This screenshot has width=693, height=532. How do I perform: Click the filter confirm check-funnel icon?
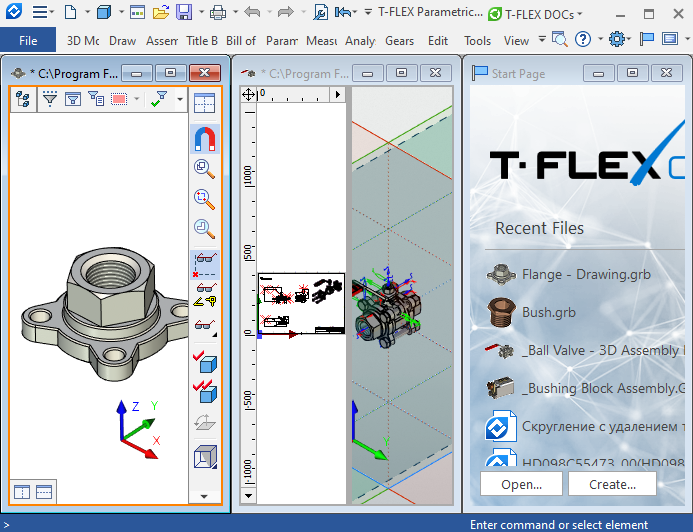(x=159, y=99)
